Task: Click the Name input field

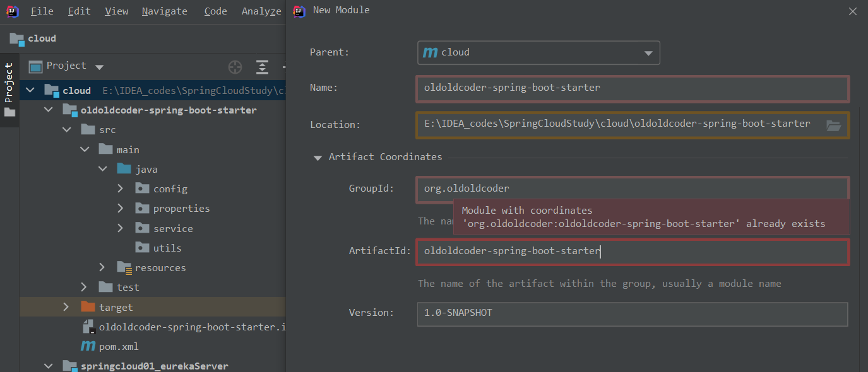Action: click(x=632, y=88)
